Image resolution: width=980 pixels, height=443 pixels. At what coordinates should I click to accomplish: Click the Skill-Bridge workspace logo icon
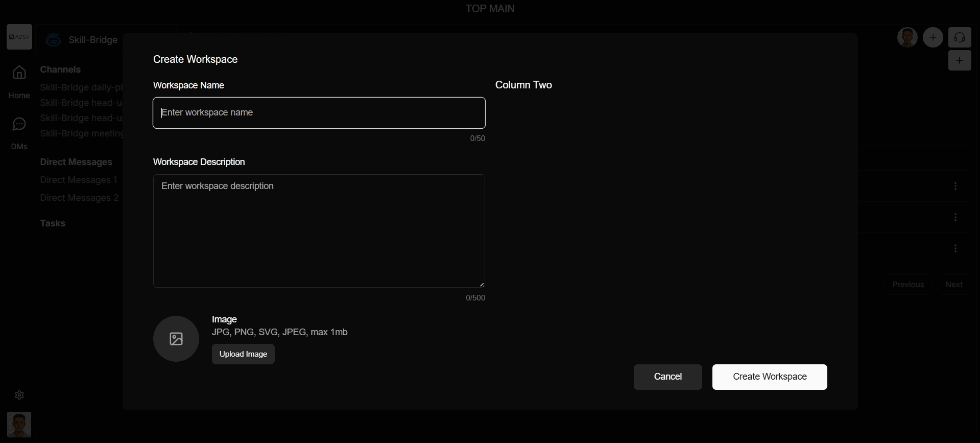(53, 40)
